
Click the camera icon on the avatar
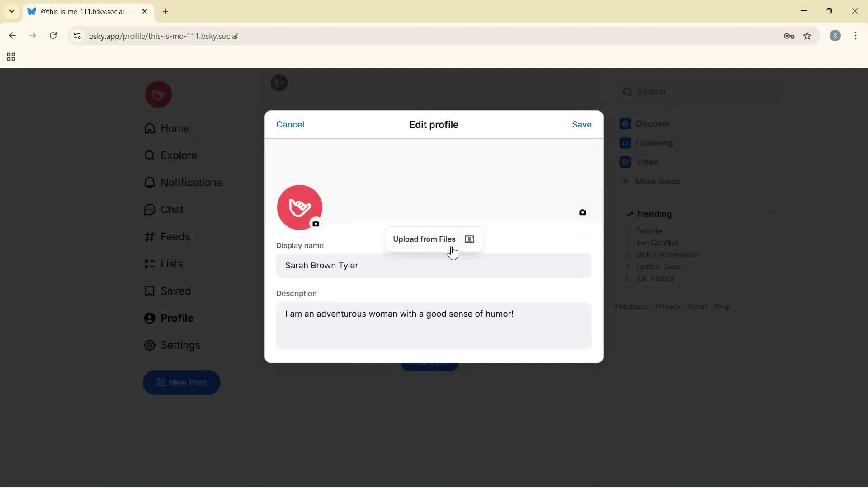pos(316,224)
